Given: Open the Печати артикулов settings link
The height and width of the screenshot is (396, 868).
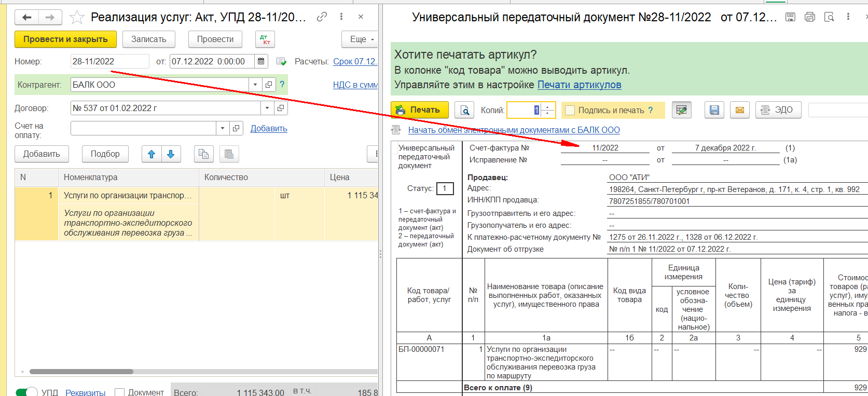Looking at the screenshot, I should click(579, 85).
